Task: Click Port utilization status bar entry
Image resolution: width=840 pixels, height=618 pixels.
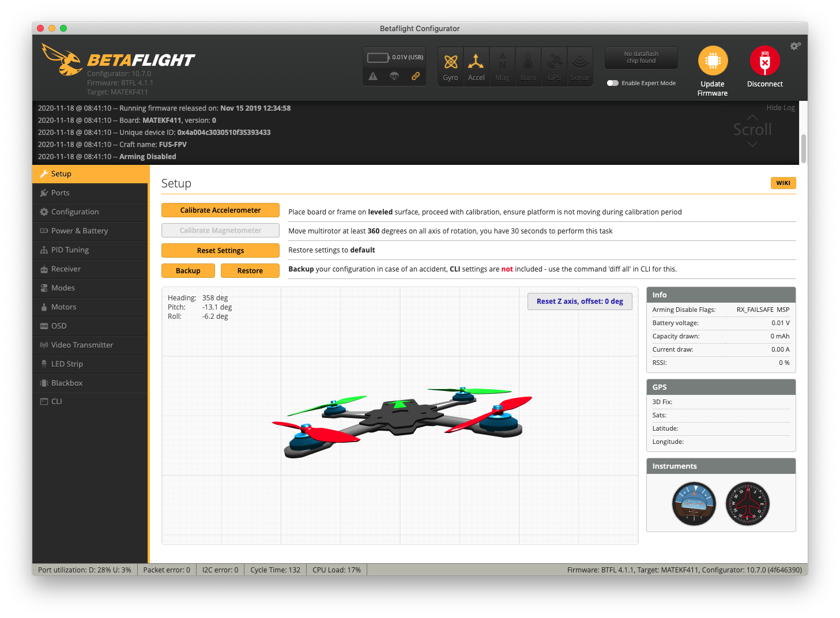Action: click(x=85, y=570)
